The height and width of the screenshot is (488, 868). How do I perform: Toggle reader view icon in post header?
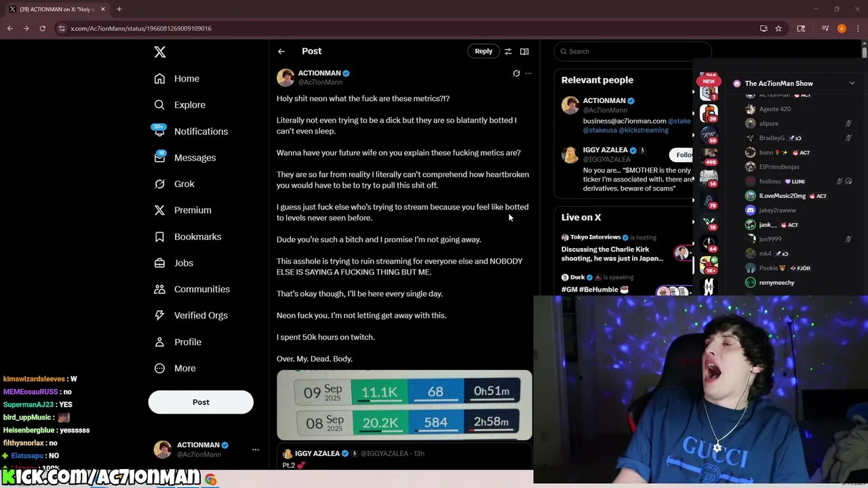tap(524, 52)
